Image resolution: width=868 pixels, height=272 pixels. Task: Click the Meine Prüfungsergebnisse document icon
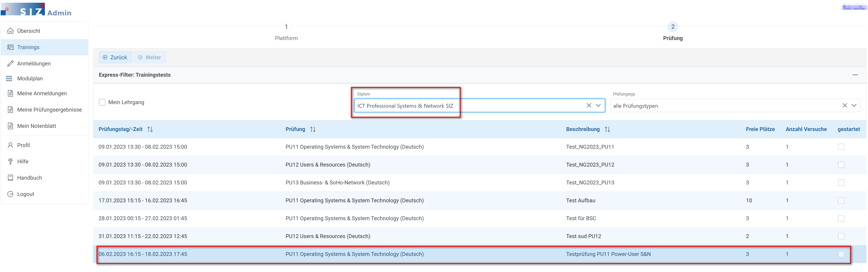pos(10,110)
